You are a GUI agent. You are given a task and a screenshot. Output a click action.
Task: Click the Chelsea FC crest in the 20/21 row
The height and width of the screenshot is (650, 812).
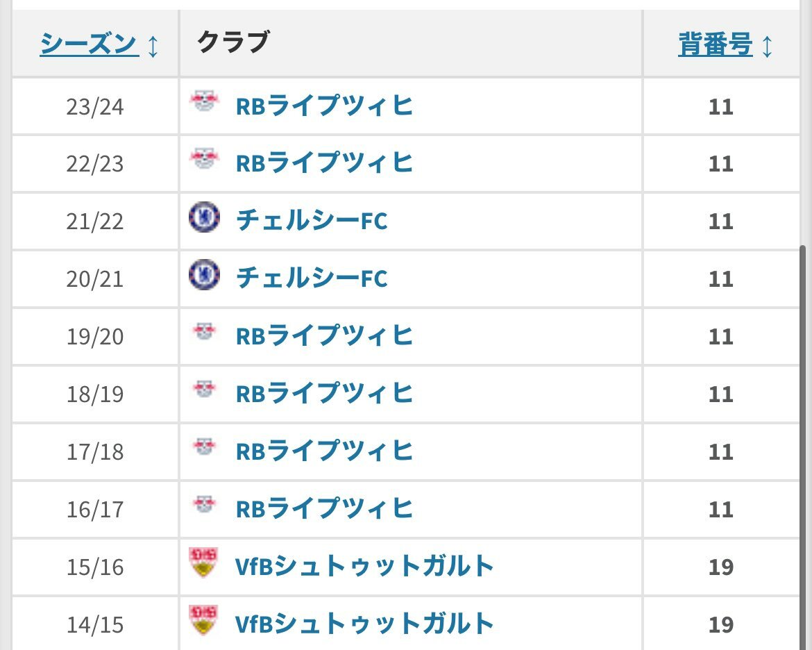204,276
